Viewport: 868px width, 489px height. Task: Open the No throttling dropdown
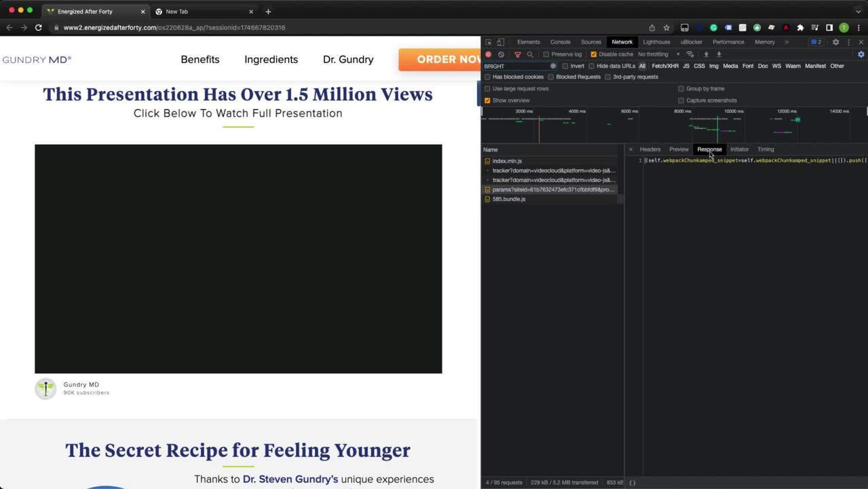click(658, 54)
